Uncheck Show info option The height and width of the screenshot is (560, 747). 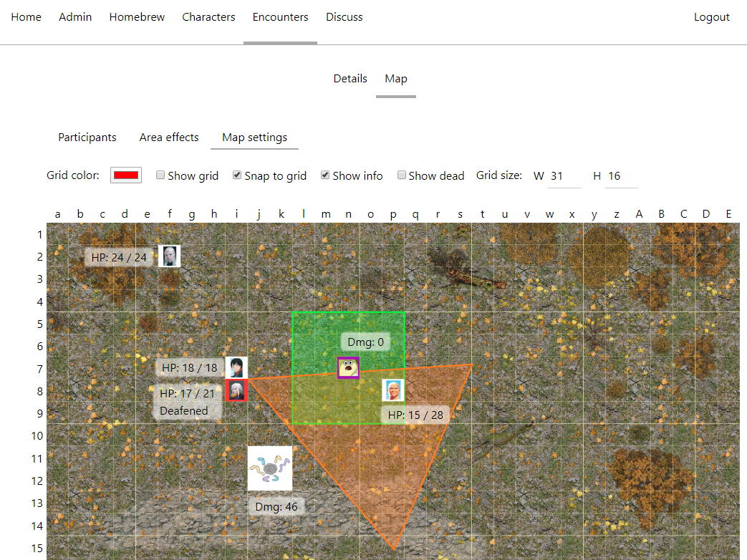pyautogui.click(x=325, y=175)
